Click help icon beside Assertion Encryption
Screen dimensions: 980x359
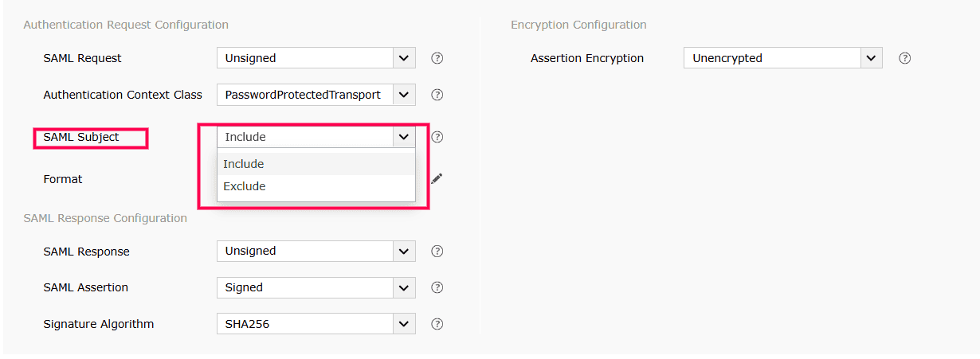(x=904, y=58)
